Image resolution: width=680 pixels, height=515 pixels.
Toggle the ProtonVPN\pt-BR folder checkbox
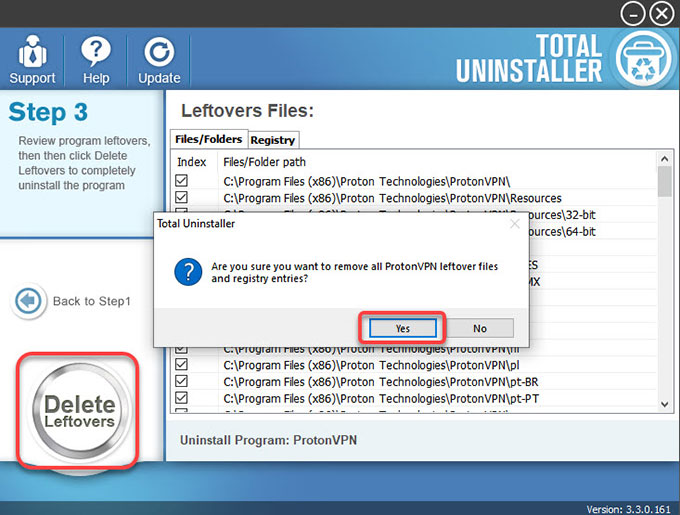point(181,381)
